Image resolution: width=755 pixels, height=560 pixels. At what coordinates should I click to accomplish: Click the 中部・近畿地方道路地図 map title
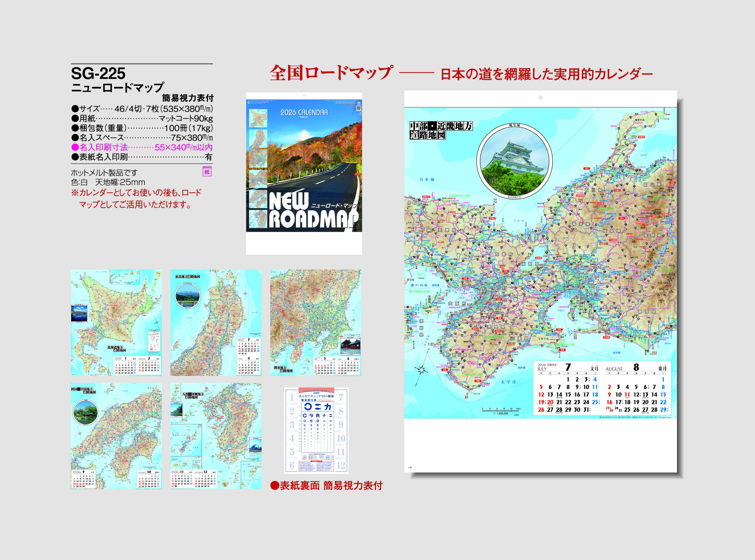click(441, 131)
